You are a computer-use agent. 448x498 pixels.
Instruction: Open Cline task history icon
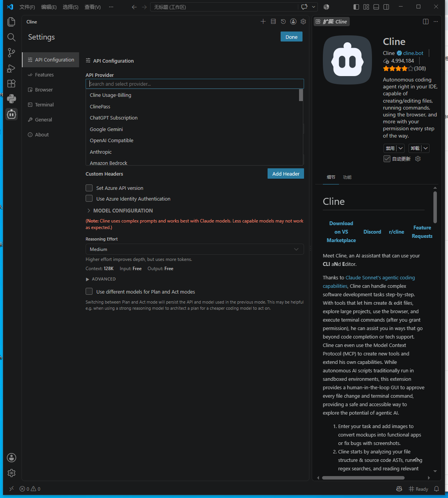[283, 22]
